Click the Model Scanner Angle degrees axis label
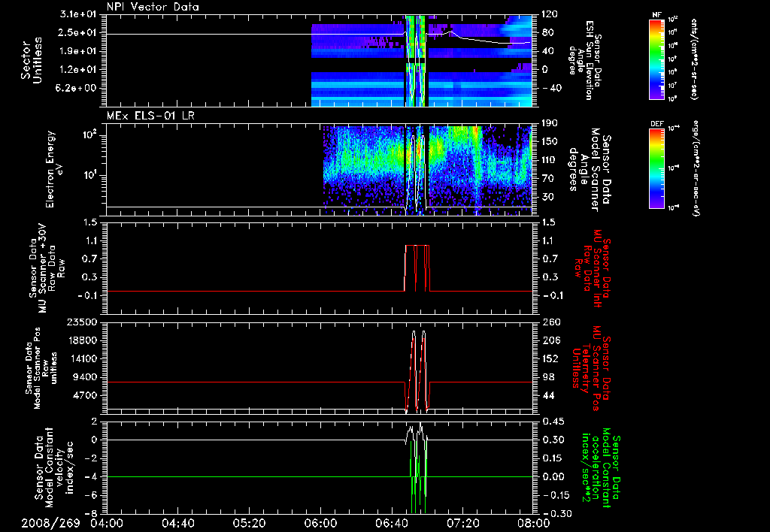The image size is (770, 532). click(590, 170)
